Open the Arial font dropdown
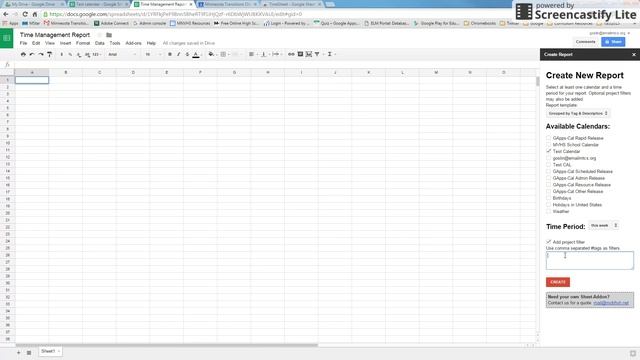640x360 pixels. (122, 54)
